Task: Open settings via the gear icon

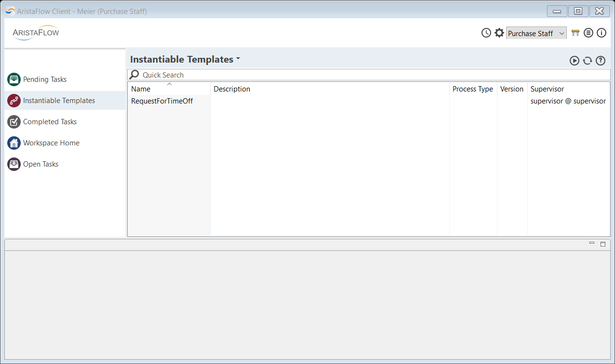Action: click(x=499, y=33)
